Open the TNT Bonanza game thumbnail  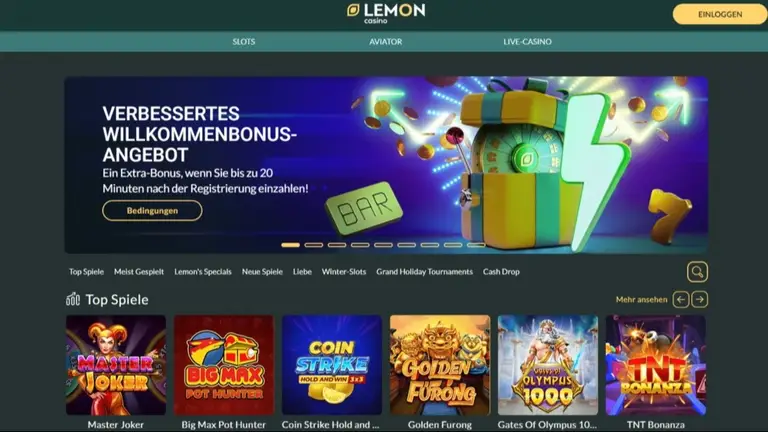point(656,365)
